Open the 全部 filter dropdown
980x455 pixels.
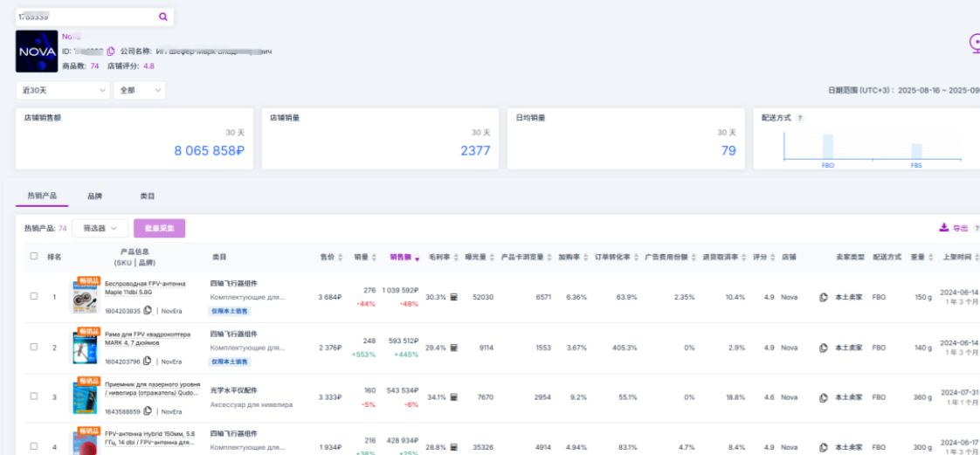click(x=140, y=90)
